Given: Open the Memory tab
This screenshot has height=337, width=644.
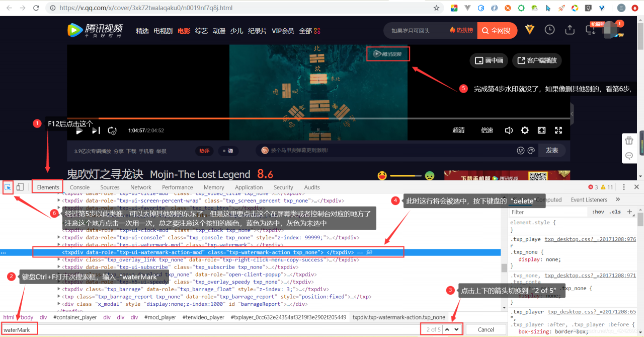Looking at the screenshot, I should (x=214, y=187).
